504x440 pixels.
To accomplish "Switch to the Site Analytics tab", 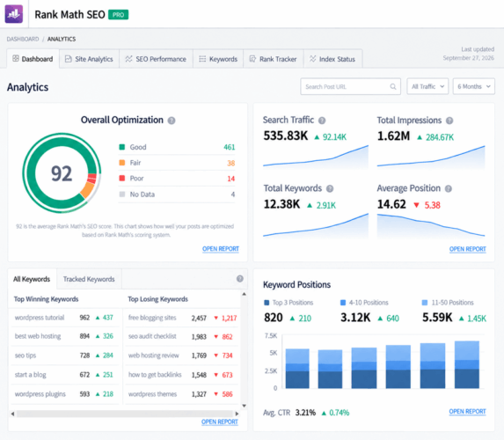I will [89, 59].
